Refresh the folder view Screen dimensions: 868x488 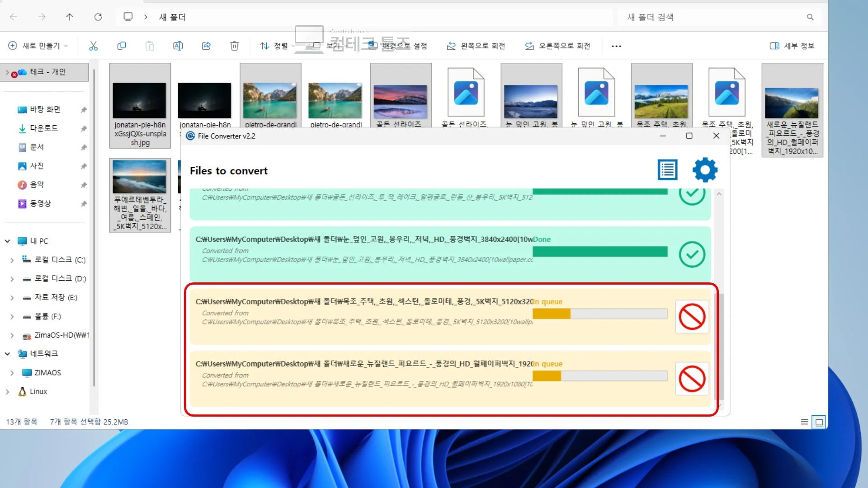(x=98, y=17)
